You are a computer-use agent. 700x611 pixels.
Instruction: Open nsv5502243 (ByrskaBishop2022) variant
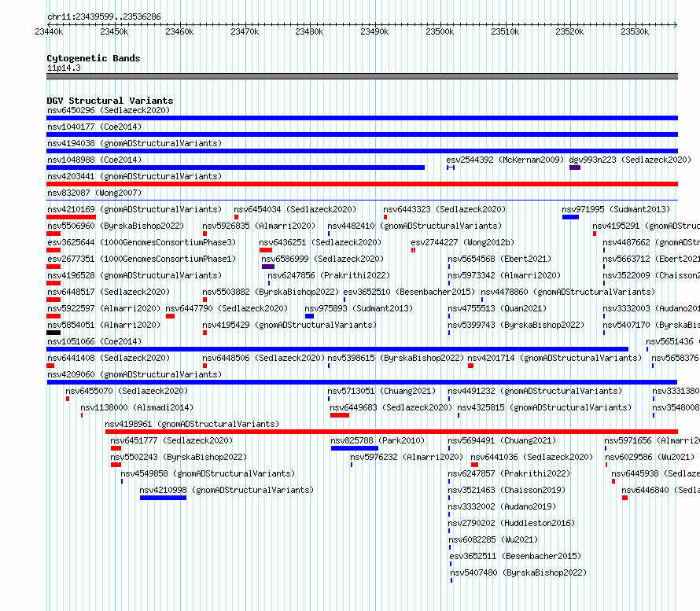179,457
